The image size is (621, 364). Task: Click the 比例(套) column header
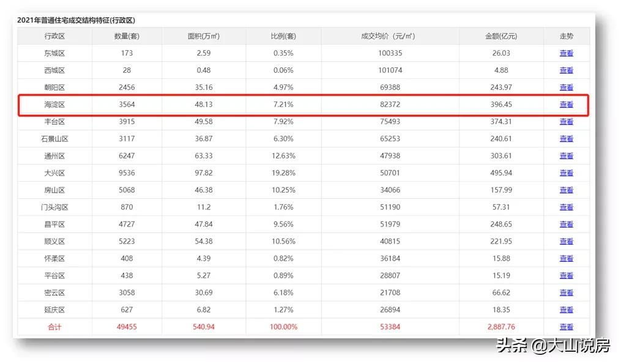pos(283,36)
